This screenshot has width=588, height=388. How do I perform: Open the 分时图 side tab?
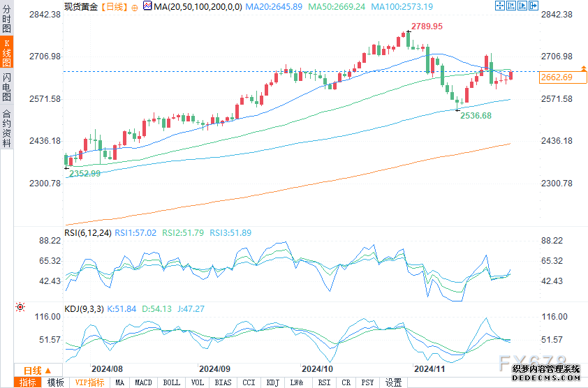6,18
